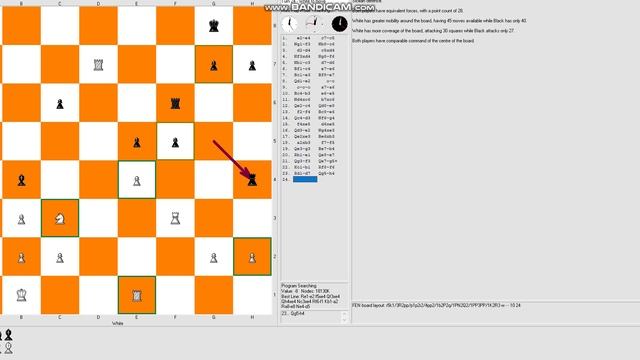Click the 'Best Line' analysis text
The image size is (640, 360).
tap(310, 301)
